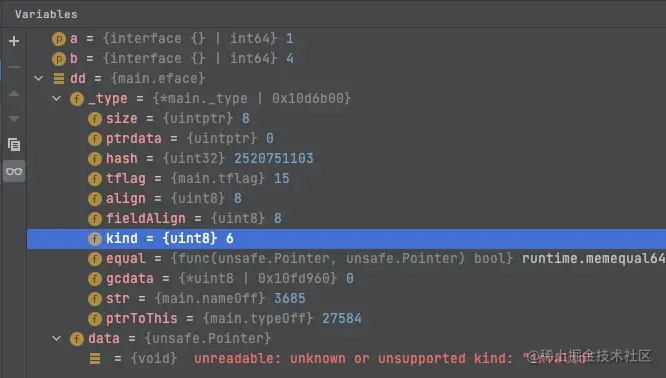
Task: Click the struct icon beside dd
Action: tap(59, 79)
